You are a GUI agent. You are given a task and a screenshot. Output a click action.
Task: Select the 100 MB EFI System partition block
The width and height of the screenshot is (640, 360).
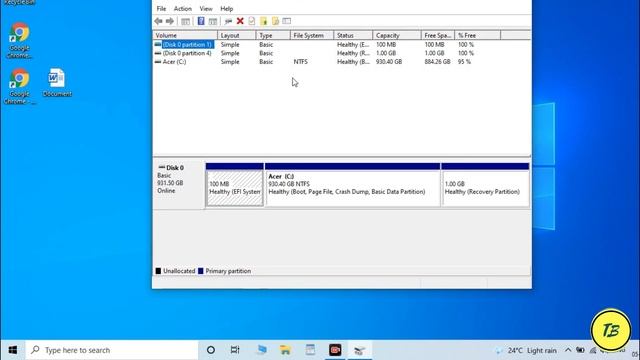tap(235, 184)
